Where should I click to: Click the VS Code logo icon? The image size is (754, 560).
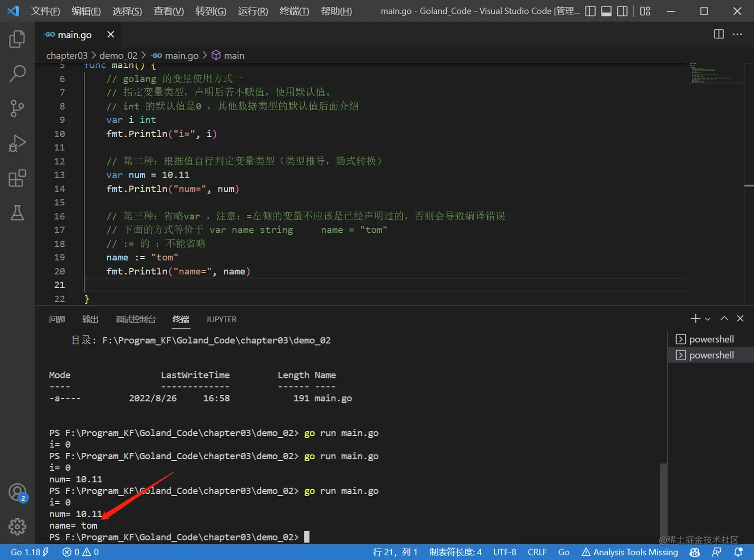(x=13, y=11)
